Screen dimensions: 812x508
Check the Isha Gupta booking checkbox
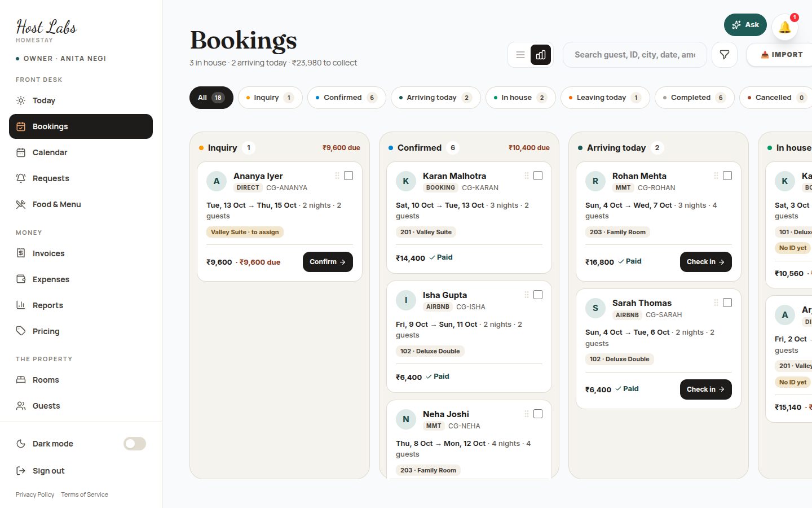coord(538,295)
